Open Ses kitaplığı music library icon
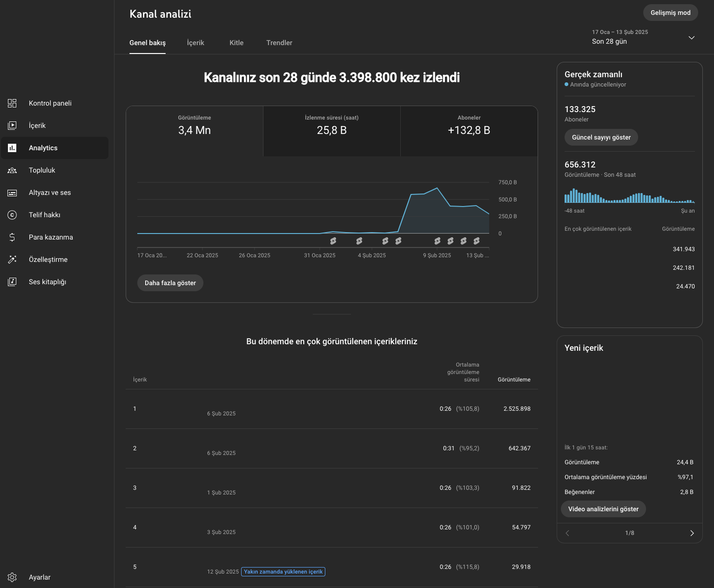The height and width of the screenshot is (588, 714). coord(12,282)
